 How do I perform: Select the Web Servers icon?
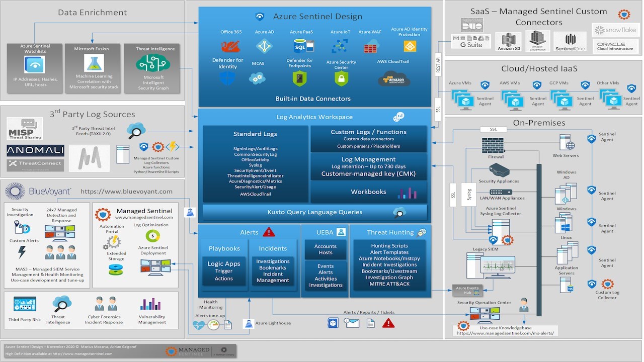(566, 143)
